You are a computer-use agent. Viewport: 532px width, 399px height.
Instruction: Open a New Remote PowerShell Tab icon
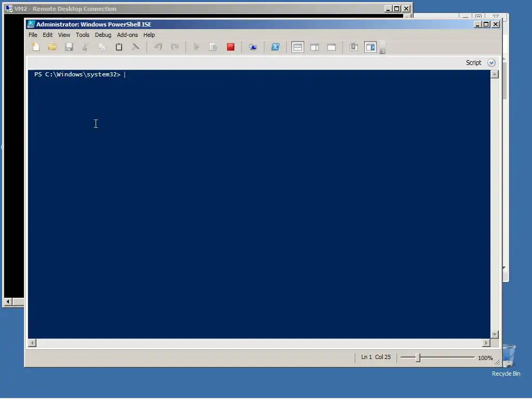253,47
